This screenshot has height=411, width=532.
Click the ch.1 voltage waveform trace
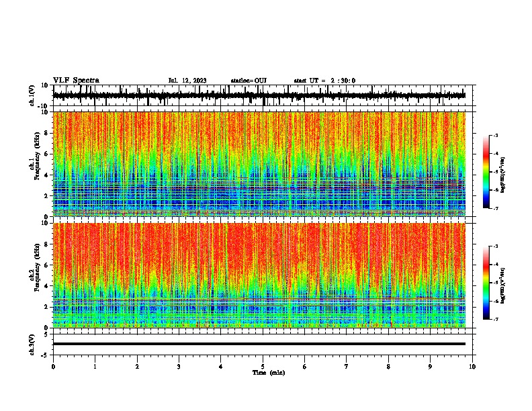(259, 95)
